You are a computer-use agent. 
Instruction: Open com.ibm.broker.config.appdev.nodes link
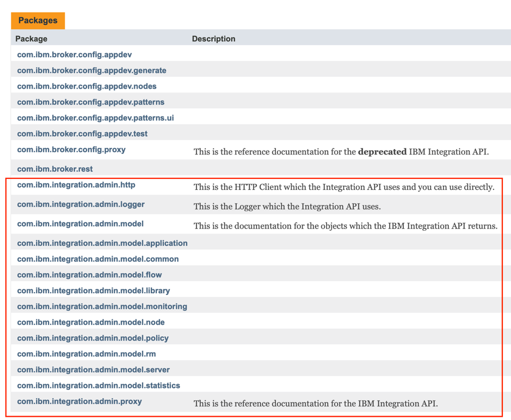point(87,87)
